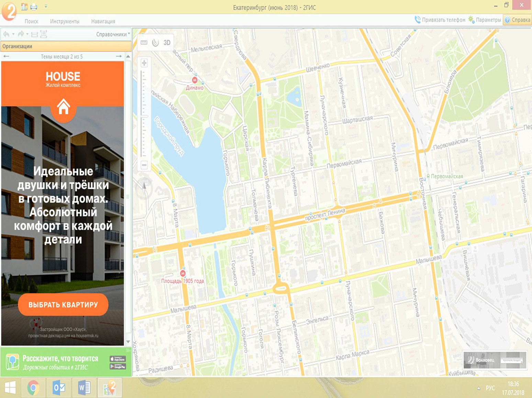The height and width of the screenshot is (398, 532).
Task: Open the quick access toolbar customize arrow
Action: [x=46, y=7]
